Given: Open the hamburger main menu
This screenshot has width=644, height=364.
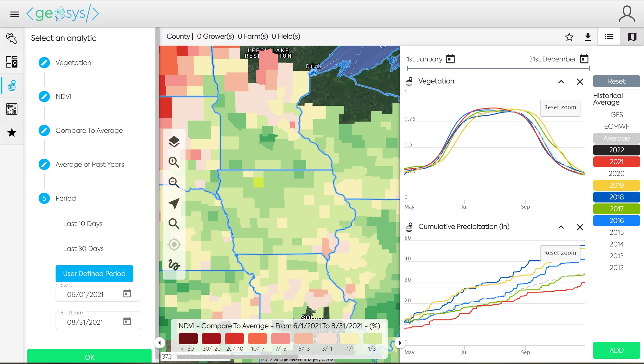Looking at the screenshot, I should (14, 14).
